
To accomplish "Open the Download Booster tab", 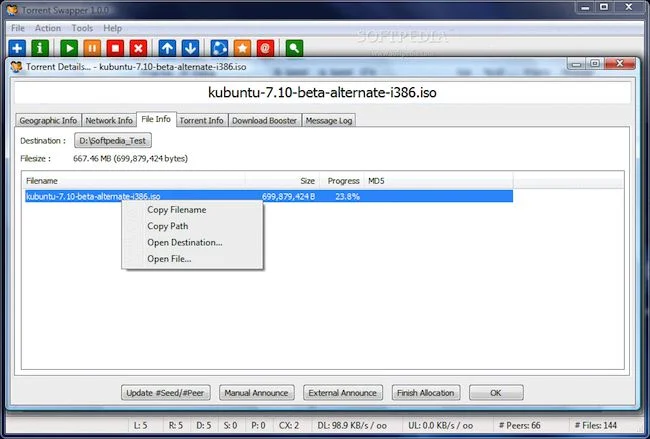I will pyautogui.click(x=264, y=120).
